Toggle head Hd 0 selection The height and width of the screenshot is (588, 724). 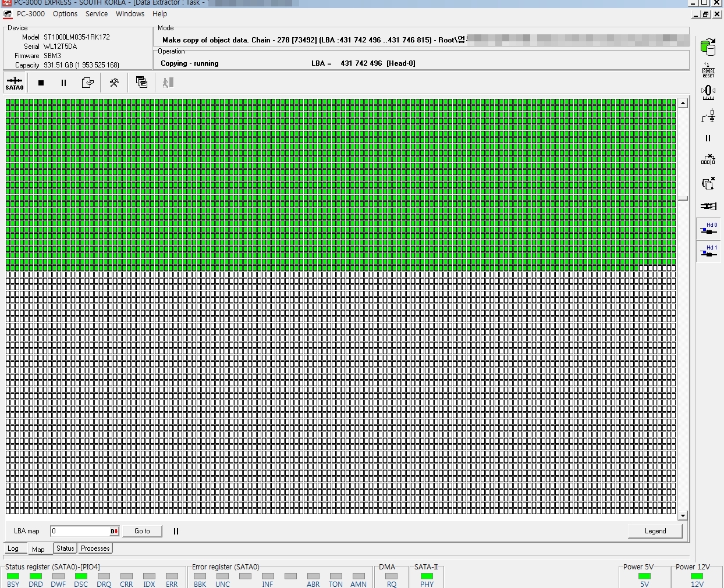pos(708,229)
